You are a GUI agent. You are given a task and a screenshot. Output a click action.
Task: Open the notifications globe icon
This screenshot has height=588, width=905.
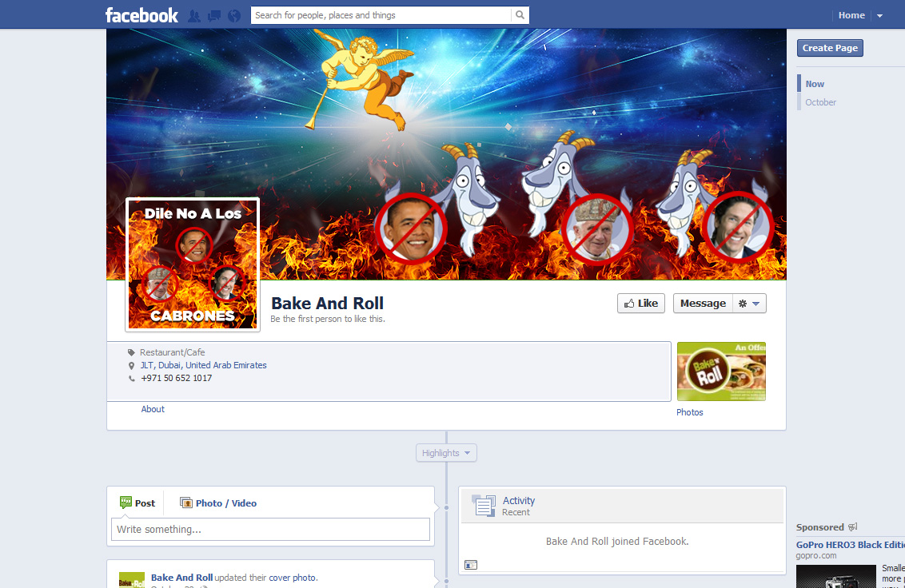coord(233,16)
